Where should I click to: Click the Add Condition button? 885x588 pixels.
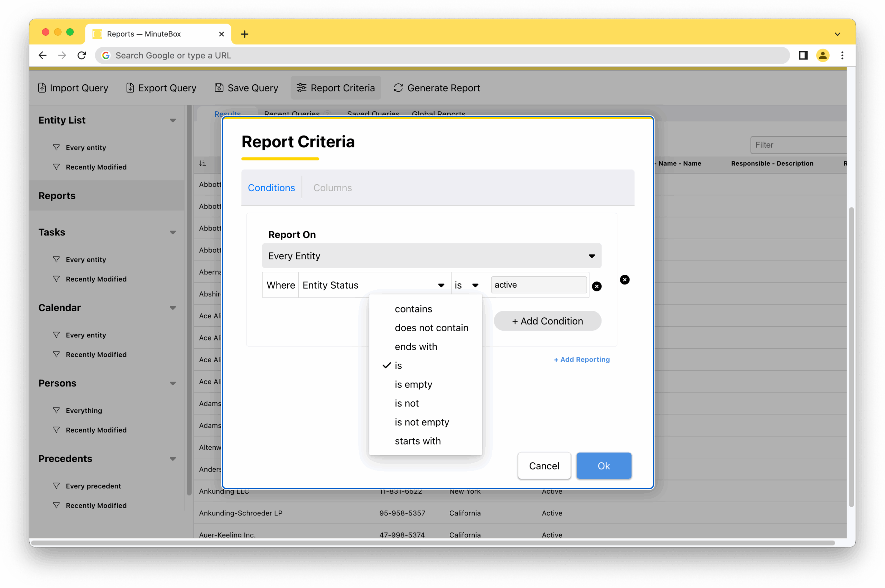click(548, 321)
